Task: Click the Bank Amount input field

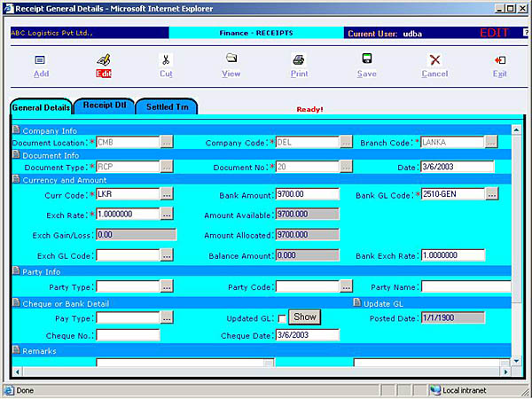Action: click(x=308, y=194)
